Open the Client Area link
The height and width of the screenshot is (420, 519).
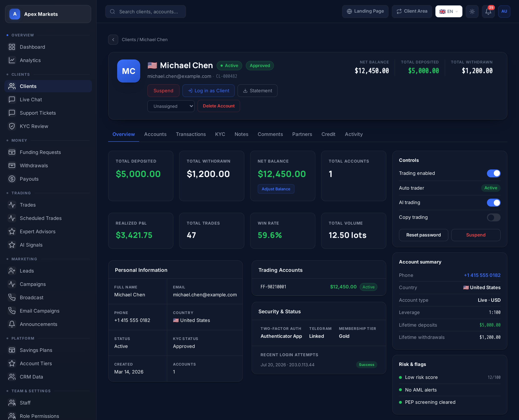(x=412, y=11)
